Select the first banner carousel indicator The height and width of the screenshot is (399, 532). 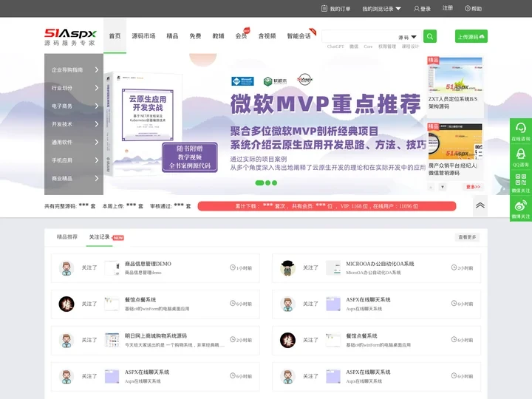(259, 183)
